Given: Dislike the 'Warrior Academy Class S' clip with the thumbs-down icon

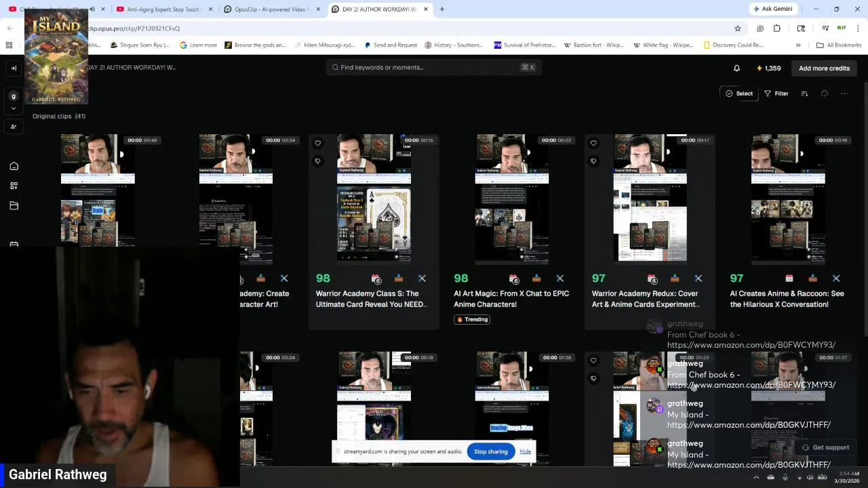Looking at the screenshot, I should 318,161.
